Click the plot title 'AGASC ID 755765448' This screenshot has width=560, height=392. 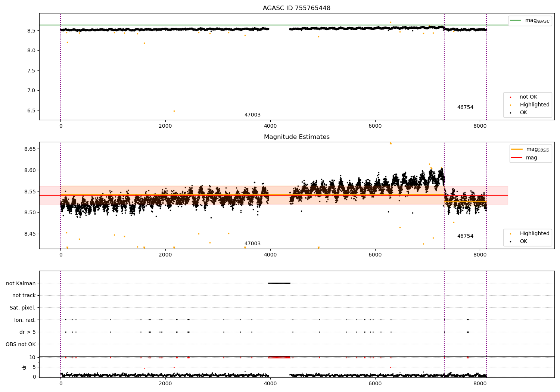(296, 8)
